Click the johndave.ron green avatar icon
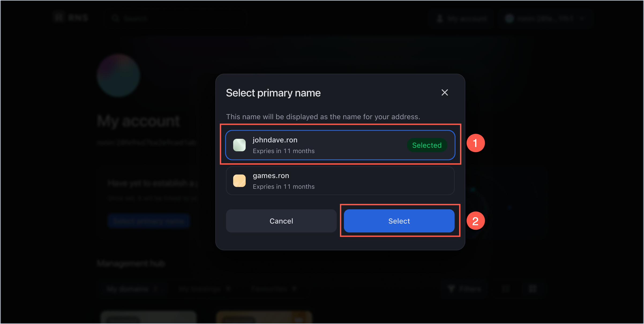The height and width of the screenshot is (324, 644). (x=239, y=145)
